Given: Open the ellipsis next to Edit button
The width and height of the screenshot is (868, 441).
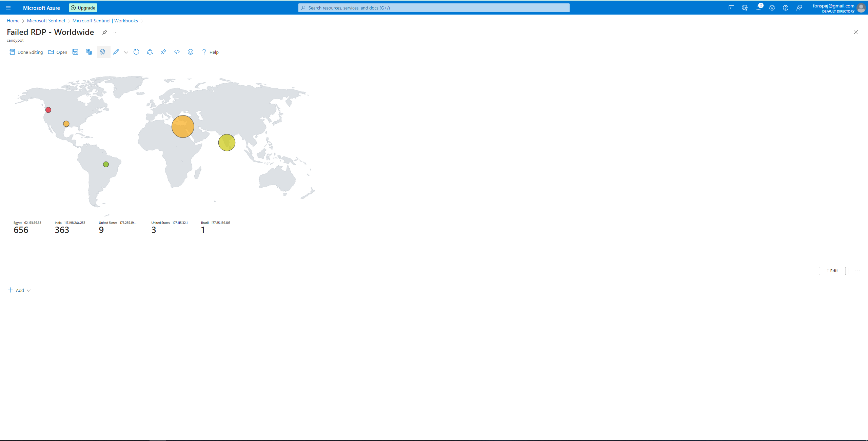Looking at the screenshot, I should tap(857, 271).
